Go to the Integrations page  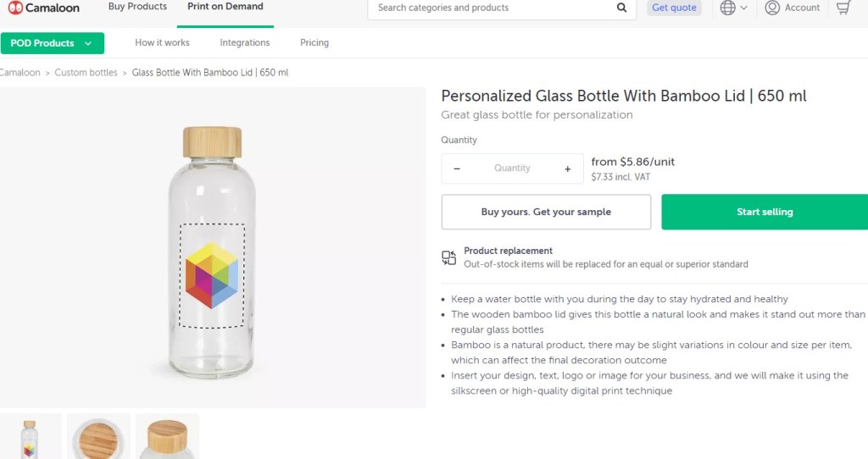[245, 42]
